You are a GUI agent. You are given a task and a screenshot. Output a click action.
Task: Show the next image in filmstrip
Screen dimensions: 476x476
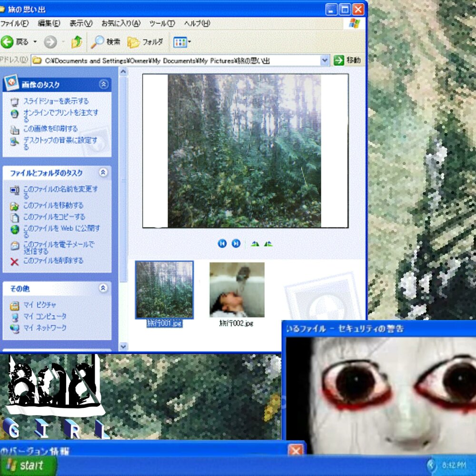pos(236,244)
